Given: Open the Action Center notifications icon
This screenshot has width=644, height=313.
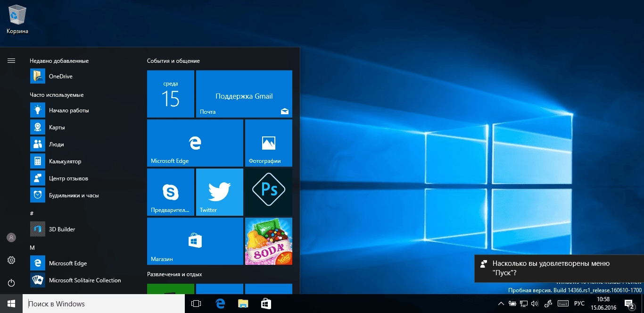Looking at the screenshot, I should [x=629, y=304].
